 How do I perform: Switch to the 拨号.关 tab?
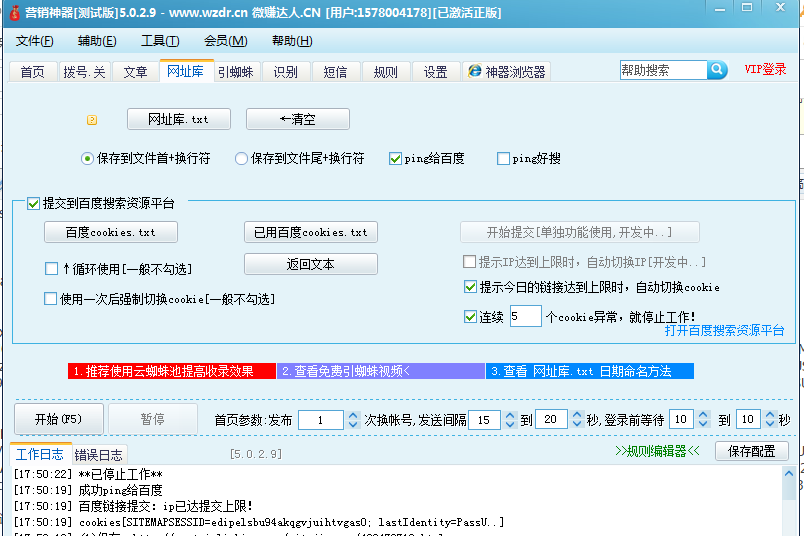[x=85, y=71]
